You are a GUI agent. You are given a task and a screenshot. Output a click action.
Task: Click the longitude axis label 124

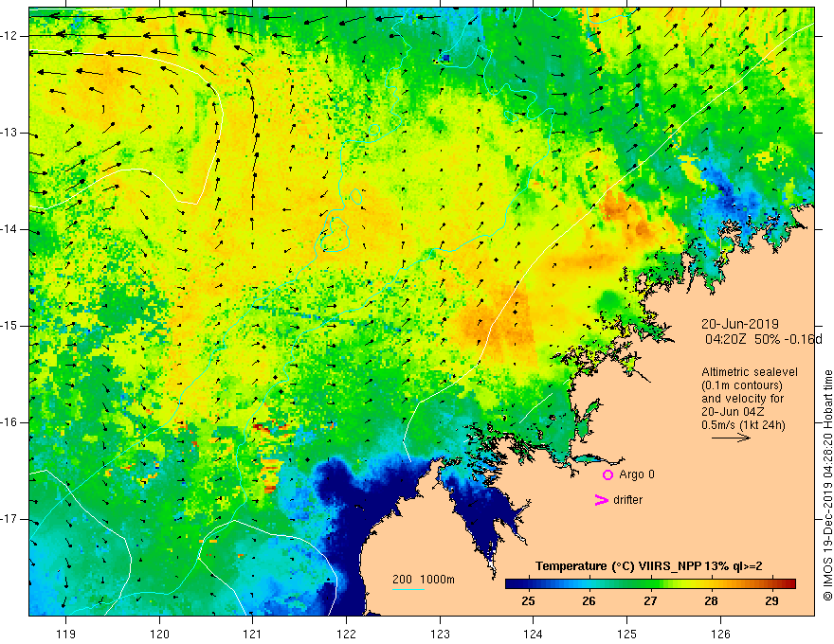point(534,634)
